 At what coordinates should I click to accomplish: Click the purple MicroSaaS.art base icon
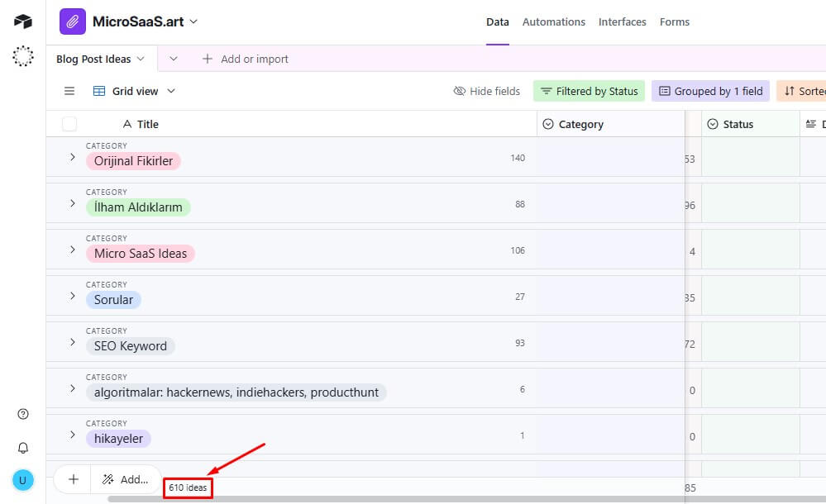[73, 21]
